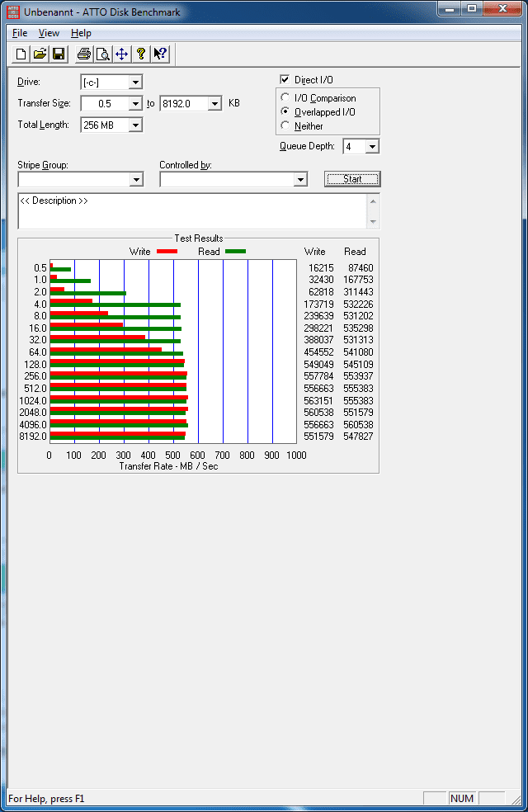Click the Print toolbar icon
Image resolution: width=528 pixels, height=812 pixels.
click(84, 54)
